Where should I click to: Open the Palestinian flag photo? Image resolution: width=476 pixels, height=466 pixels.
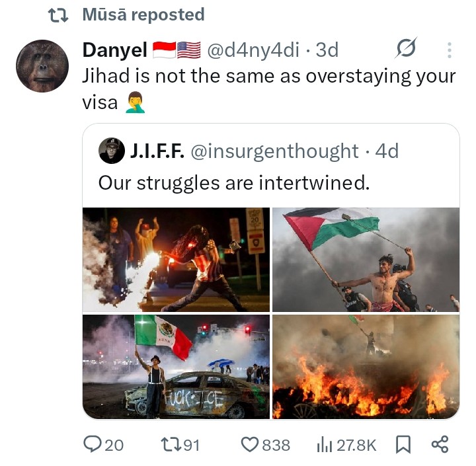(x=366, y=260)
